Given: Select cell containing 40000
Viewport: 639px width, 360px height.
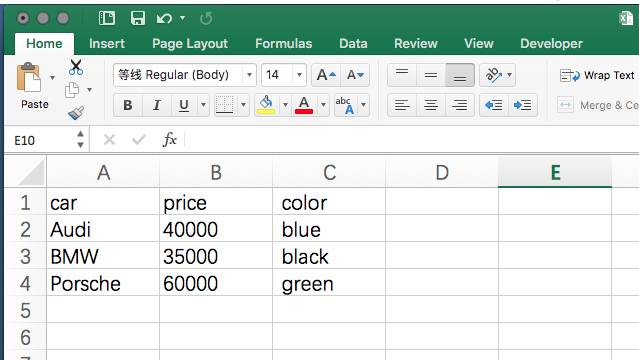Looking at the screenshot, I should (x=216, y=230).
